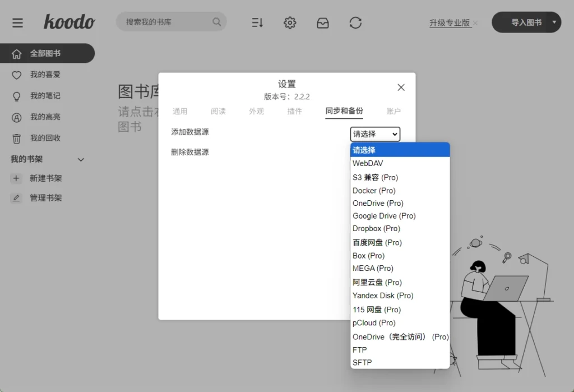The image size is (574, 392).
Task: Select the sort order icon in the toolbar
Action: (257, 22)
